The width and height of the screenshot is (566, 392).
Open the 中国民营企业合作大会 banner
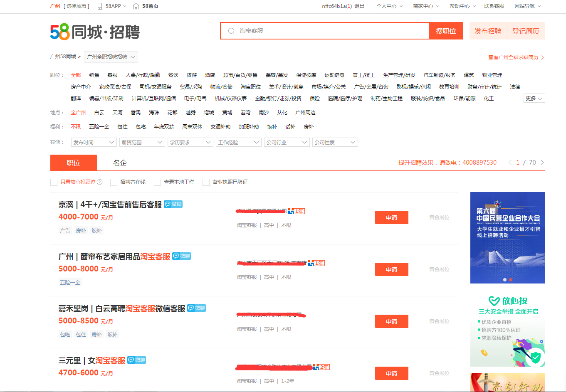[508, 238]
